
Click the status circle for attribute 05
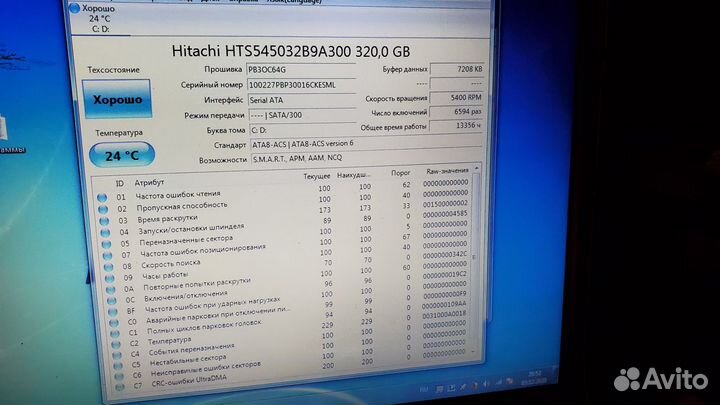(106, 244)
